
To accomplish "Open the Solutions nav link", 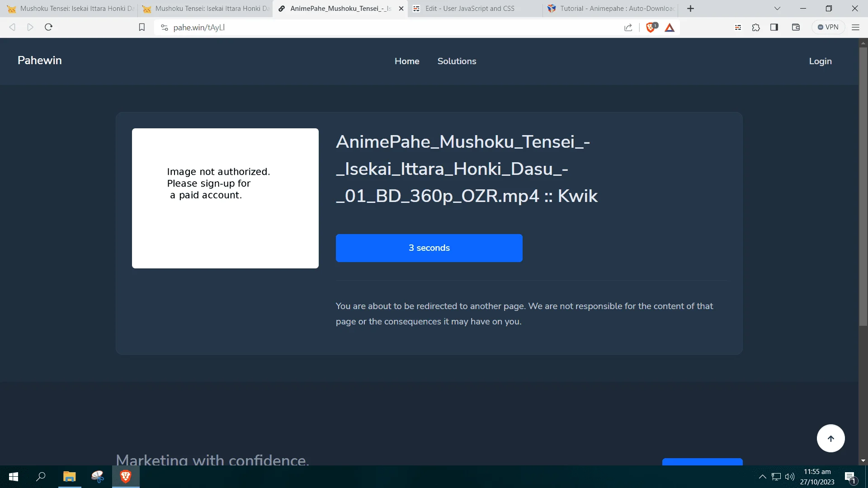I will (x=457, y=61).
